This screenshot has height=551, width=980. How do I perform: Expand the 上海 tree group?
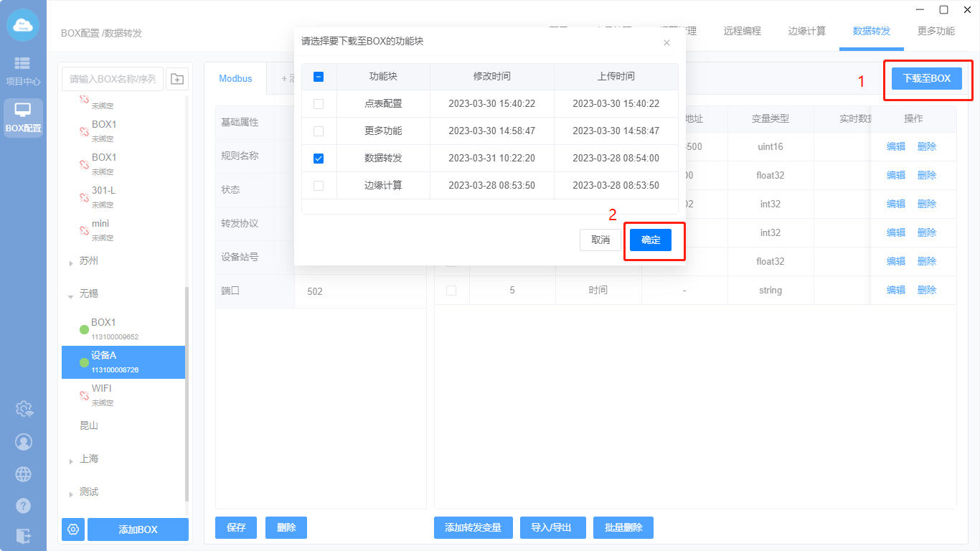pos(71,461)
